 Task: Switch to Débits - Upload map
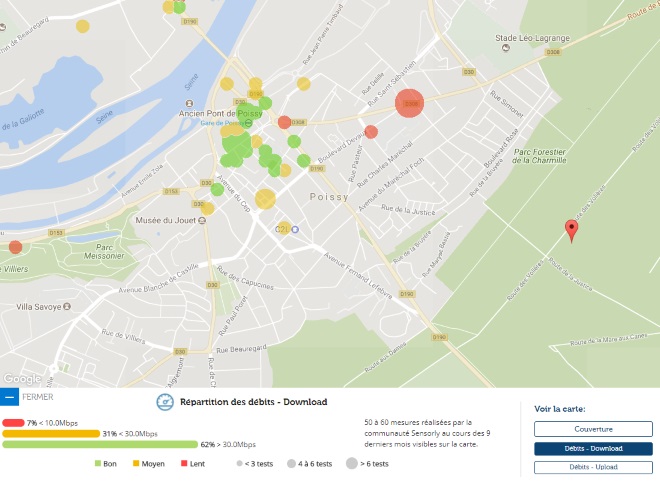[x=593, y=467]
